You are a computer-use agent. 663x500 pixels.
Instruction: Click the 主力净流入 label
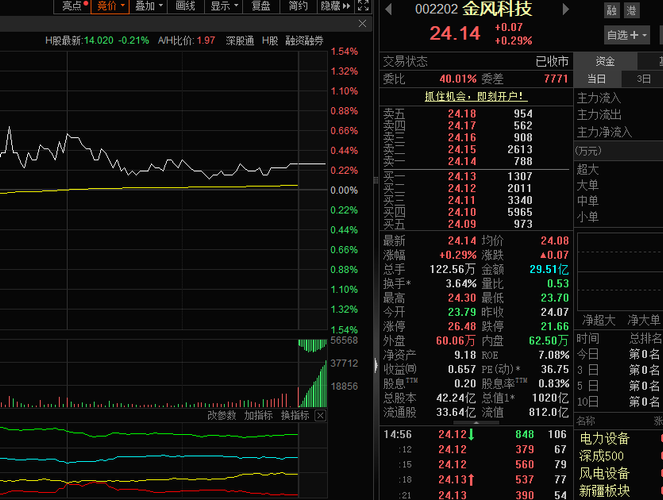tap(605, 132)
